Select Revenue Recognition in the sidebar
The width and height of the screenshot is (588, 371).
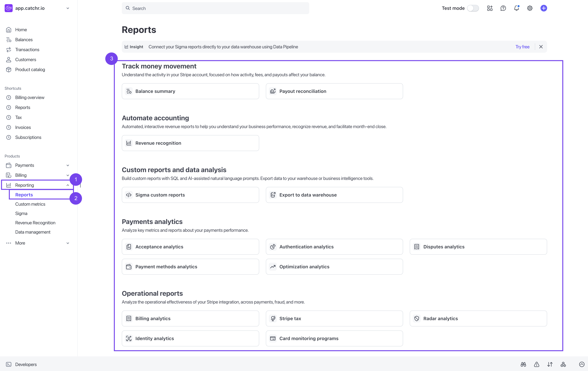coord(35,222)
